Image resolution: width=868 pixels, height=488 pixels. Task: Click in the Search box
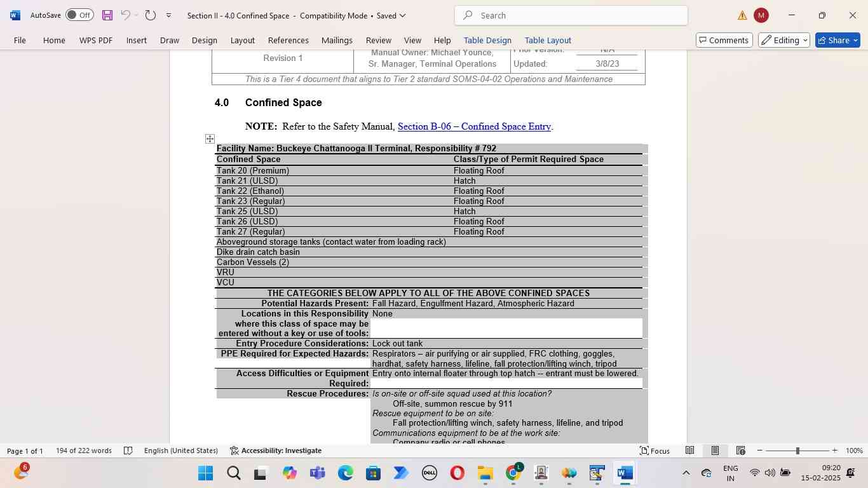(571, 15)
